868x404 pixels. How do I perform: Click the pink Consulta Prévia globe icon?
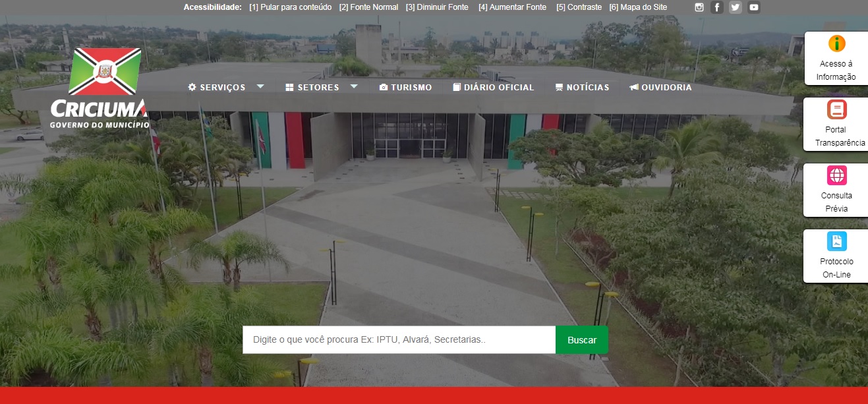tap(837, 175)
